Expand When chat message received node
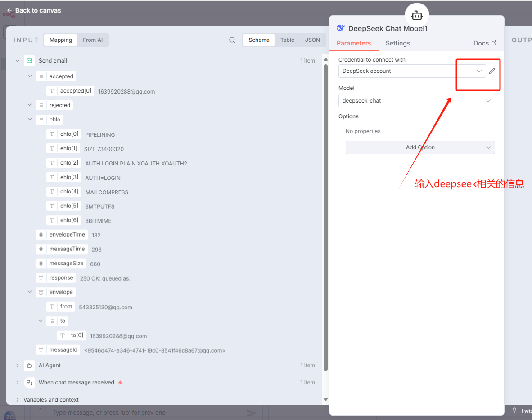532x420 pixels. [x=18, y=382]
